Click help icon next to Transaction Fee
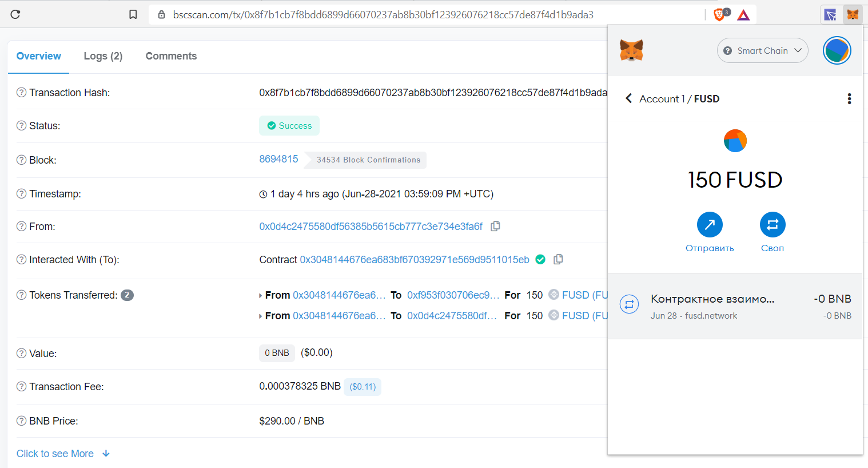The height and width of the screenshot is (468, 868). click(x=21, y=386)
